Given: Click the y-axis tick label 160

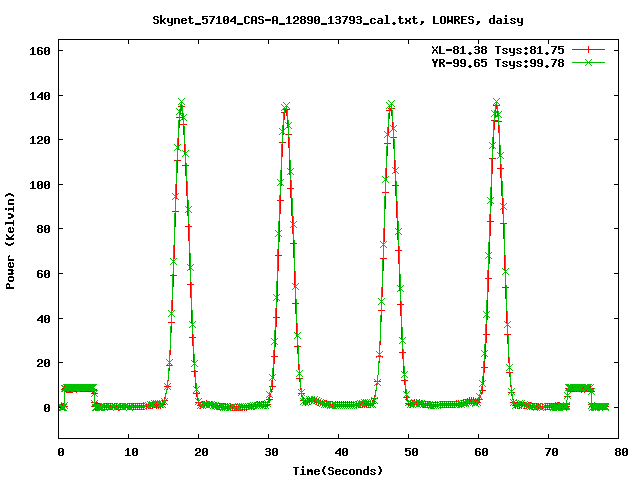Looking at the screenshot, I should pyautogui.click(x=40, y=51).
